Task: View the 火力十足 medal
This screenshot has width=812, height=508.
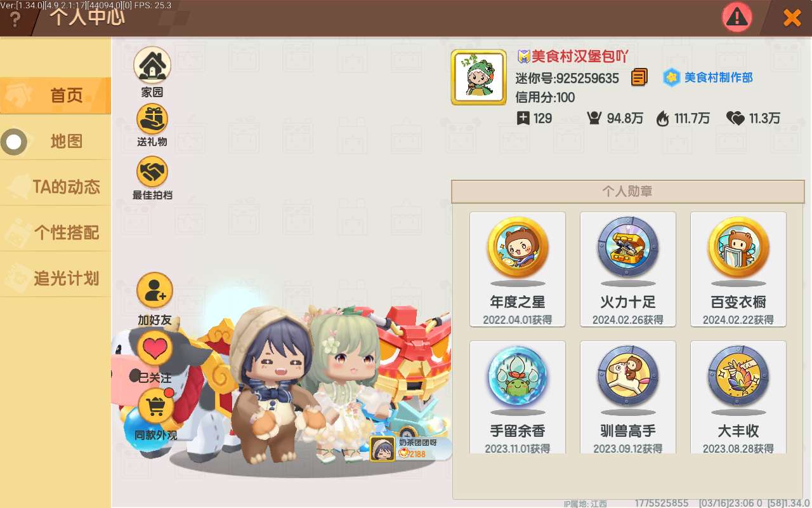Action: (x=628, y=270)
